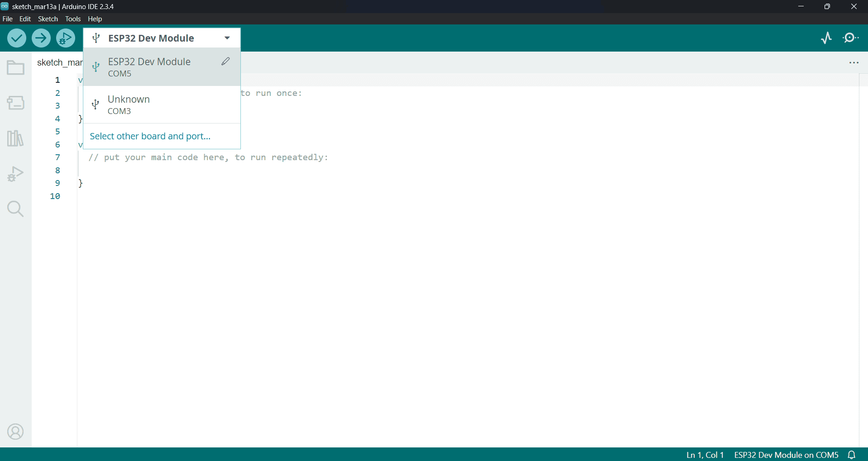Edit the ESP32 Dev Module board with pencil icon
868x461 pixels.
coord(225,62)
